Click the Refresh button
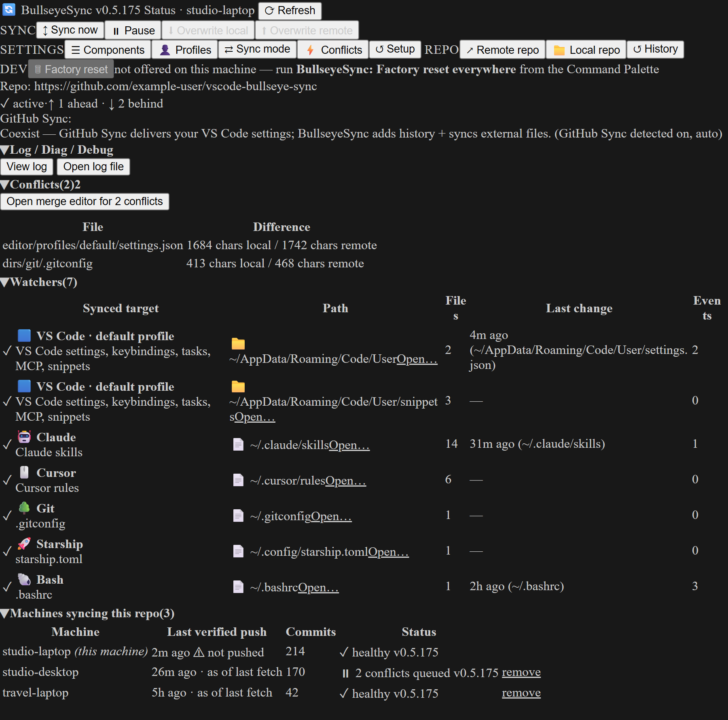This screenshot has height=720, width=728. [290, 11]
